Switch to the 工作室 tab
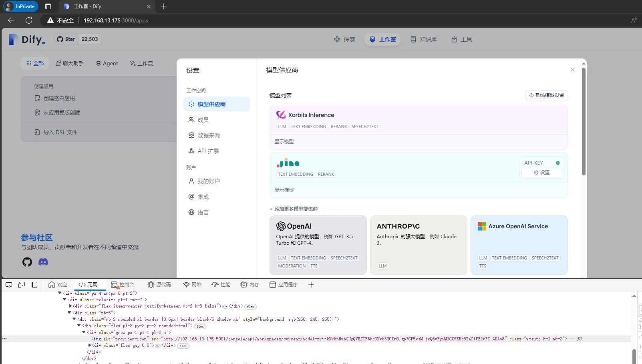This screenshot has width=642, height=364. coord(382,39)
